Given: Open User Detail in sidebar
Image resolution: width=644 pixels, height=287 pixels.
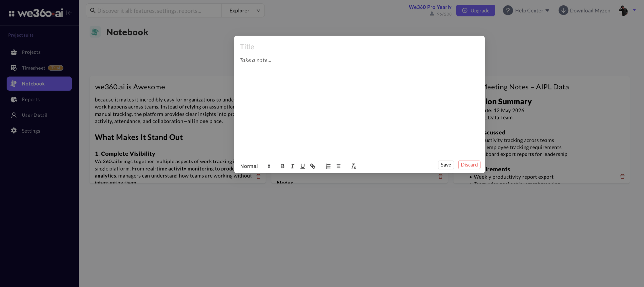Looking at the screenshot, I should (x=39, y=115).
